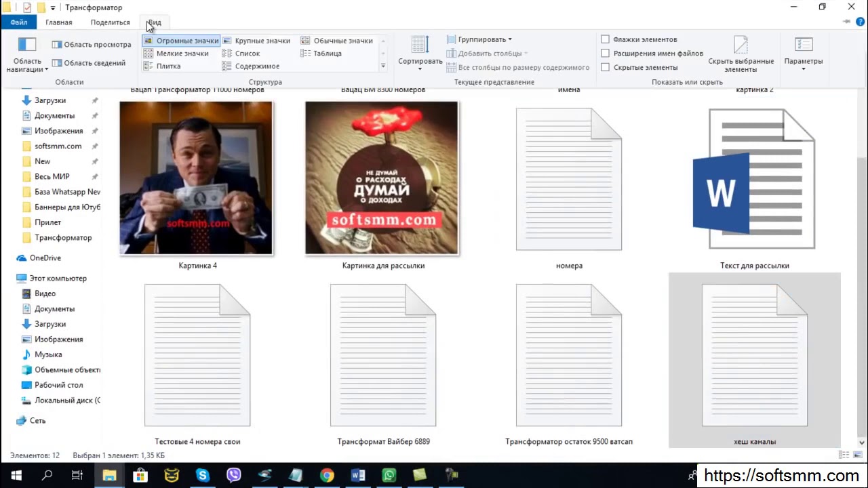
Task: Select OneDrive in navigation pane
Action: pyautogui.click(x=45, y=258)
